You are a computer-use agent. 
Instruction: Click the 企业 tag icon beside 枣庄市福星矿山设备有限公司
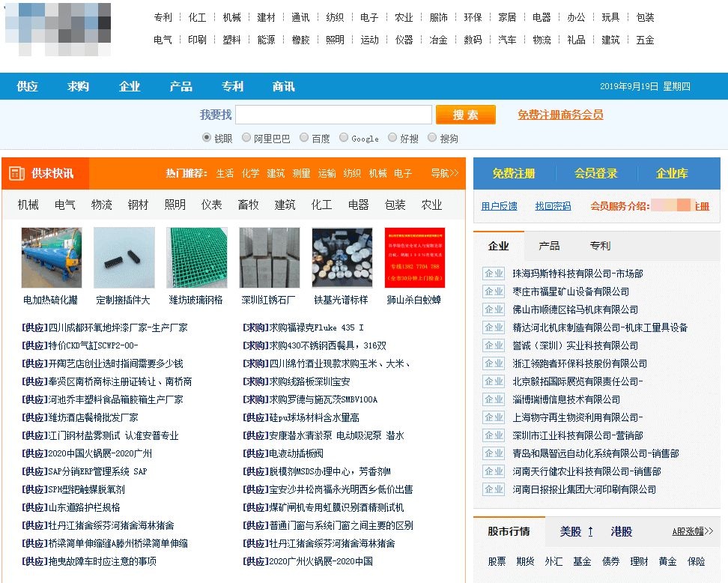(494, 291)
